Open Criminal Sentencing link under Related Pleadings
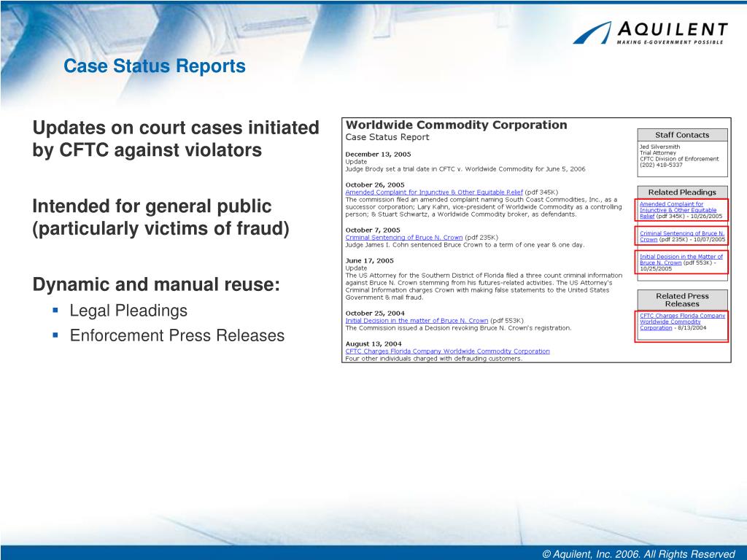Viewport: 747px width, 560px height. click(682, 236)
